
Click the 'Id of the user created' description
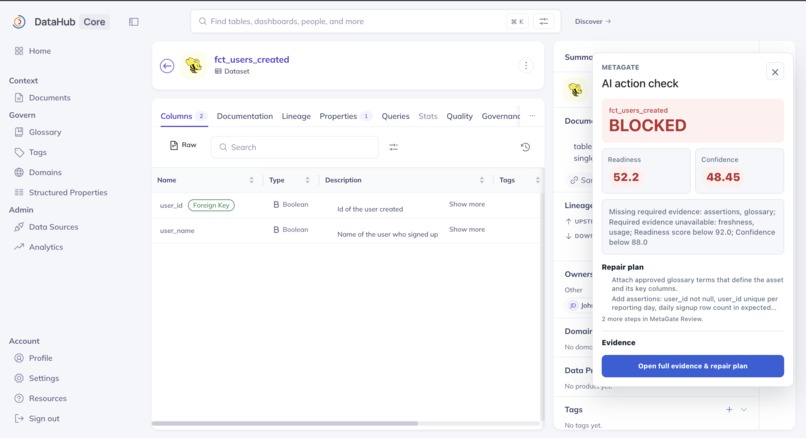pos(370,209)
